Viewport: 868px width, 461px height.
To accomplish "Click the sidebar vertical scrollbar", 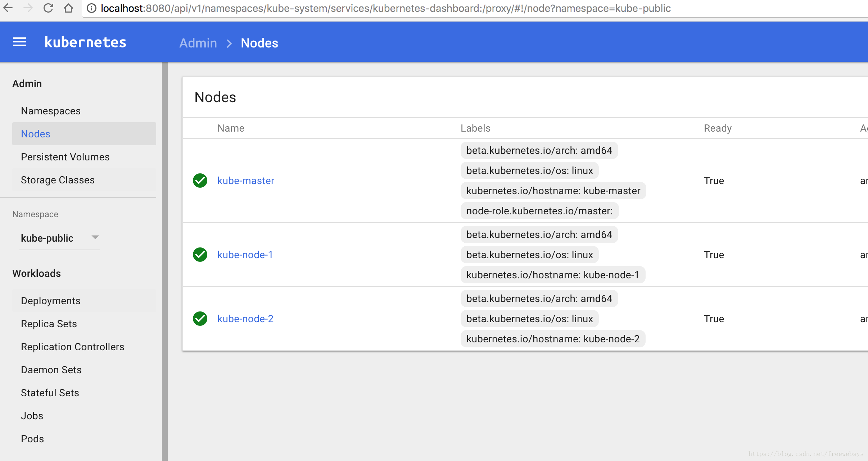I will [165, 252].
